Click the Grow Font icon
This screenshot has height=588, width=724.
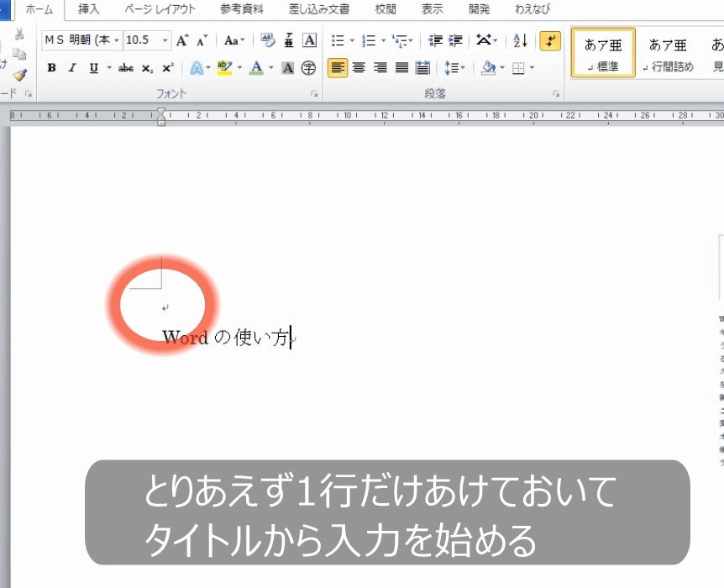point(182,40)
